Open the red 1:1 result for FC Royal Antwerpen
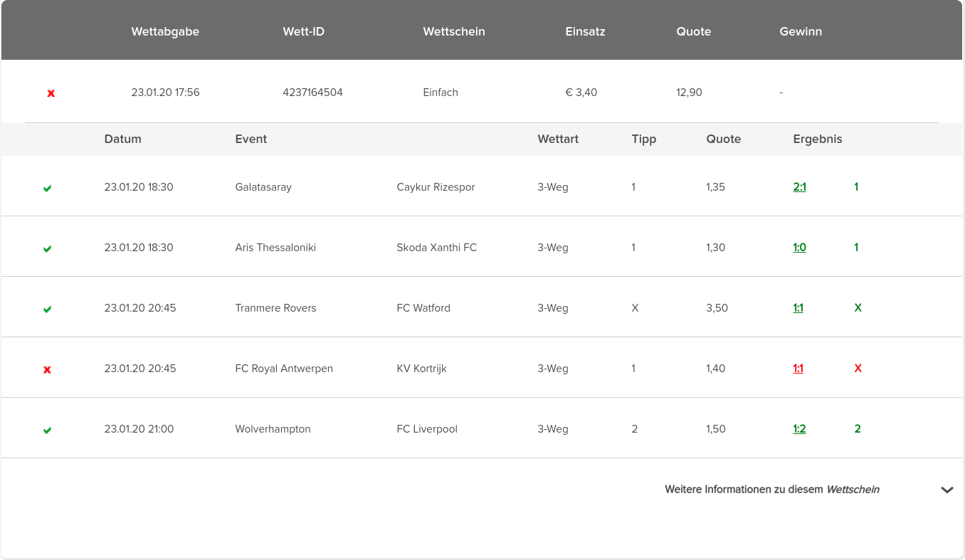Screen dimensions: 965x560 [798, 369]
